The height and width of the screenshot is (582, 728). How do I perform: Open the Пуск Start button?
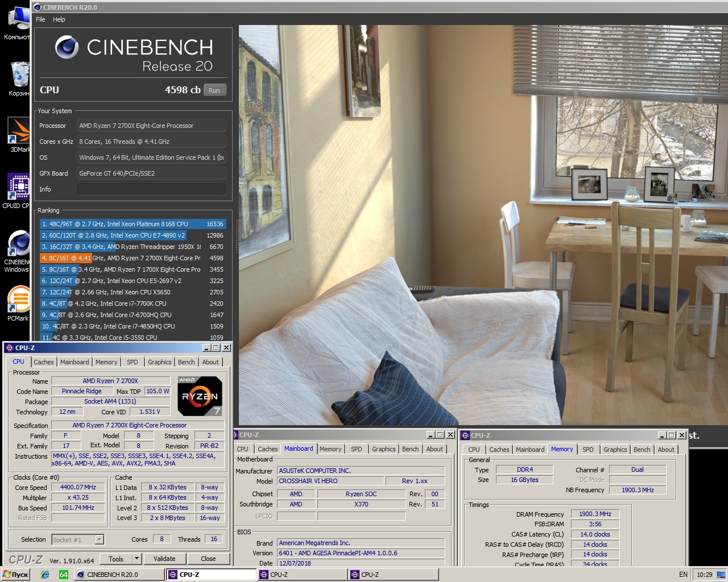(16, 575)
